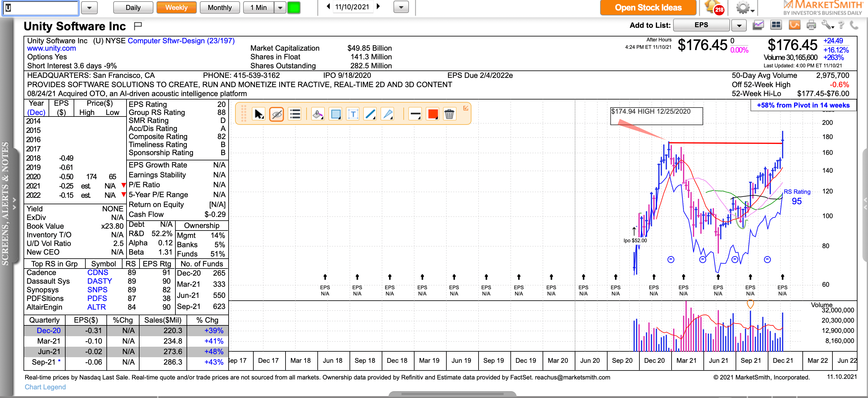Open the wrench tools dropdown
Viewport: 868px width, 398px height.
(827, 25)
